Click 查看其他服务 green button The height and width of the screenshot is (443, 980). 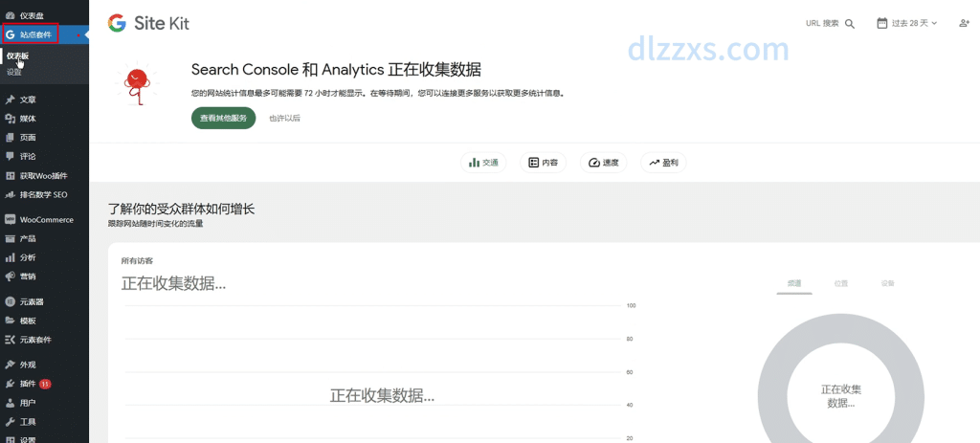(224, 118)
